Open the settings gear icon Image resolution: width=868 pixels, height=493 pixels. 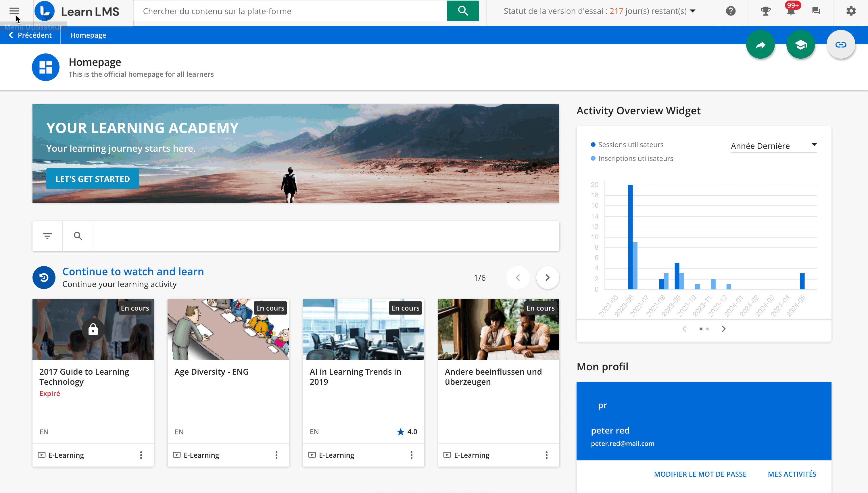tap(851, 11)
